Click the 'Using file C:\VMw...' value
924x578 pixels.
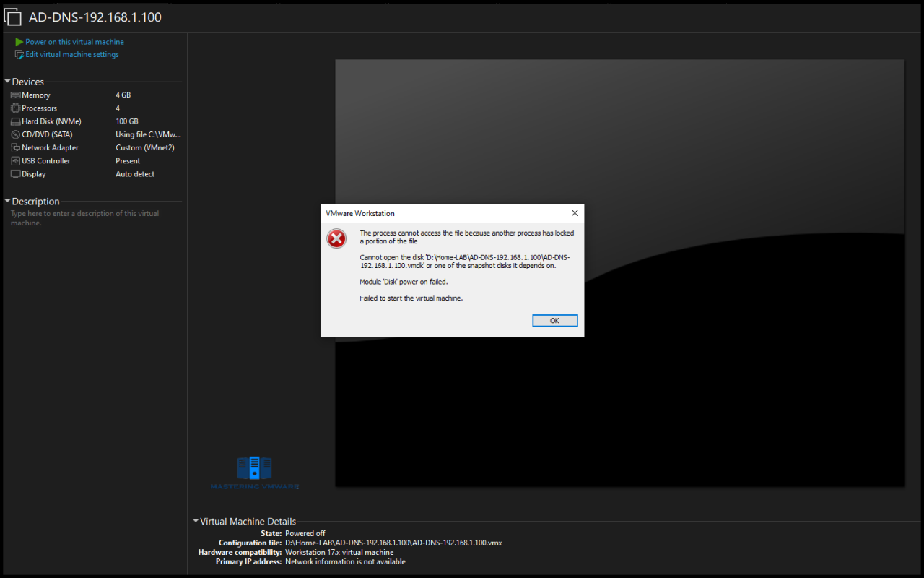(148, 134)
